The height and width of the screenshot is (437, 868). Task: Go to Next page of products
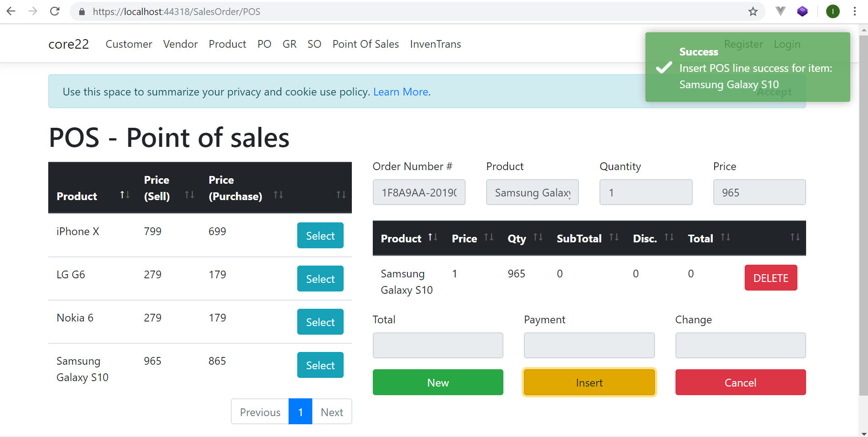(332, 412)
